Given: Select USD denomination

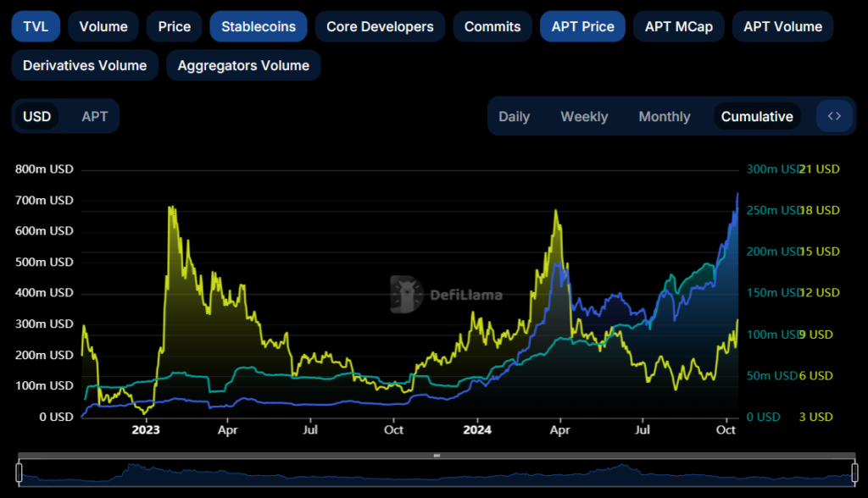Looking at the screenshot, I should [36, 116].
